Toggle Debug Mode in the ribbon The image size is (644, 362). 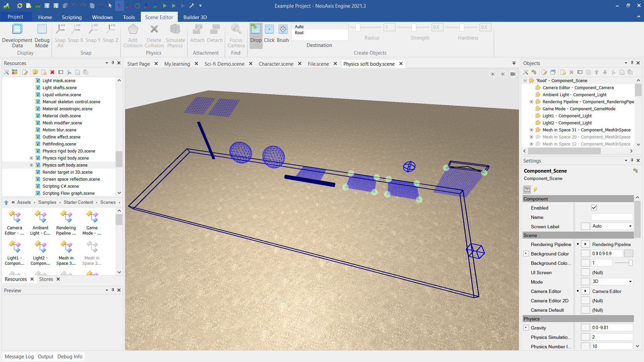[42, 29]
